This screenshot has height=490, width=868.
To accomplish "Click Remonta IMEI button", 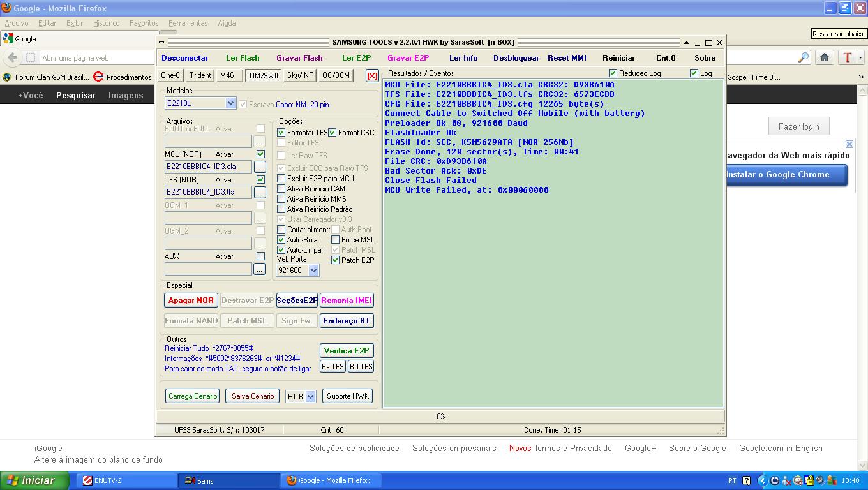I will point(347,301).
